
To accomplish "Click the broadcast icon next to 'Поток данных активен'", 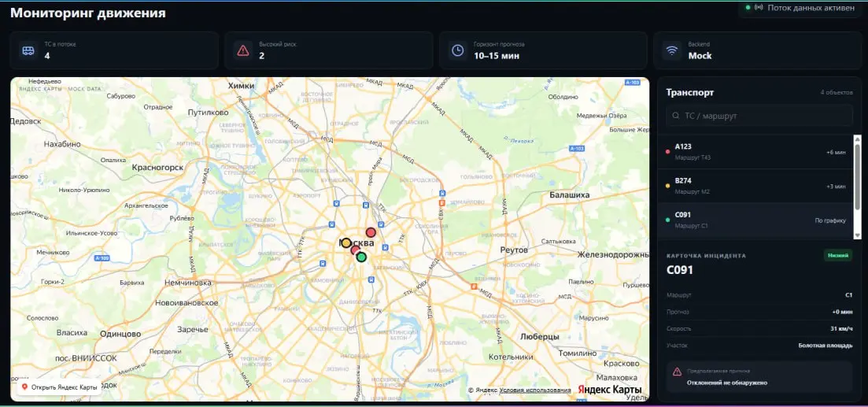I will (x=759, y=8).
